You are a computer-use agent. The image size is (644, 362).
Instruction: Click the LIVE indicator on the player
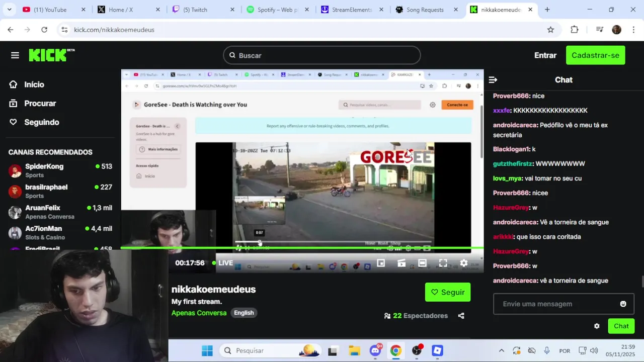click(x=223, y=263)
